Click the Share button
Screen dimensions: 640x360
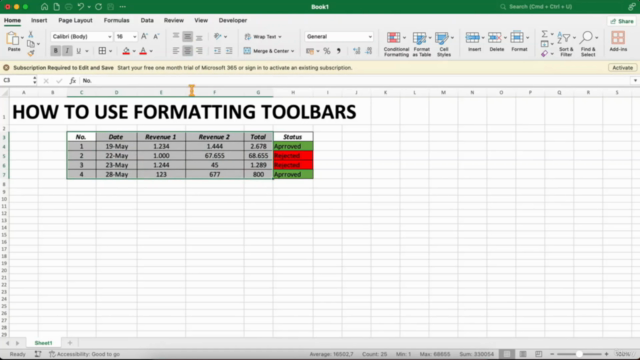(x=622, y=21)
